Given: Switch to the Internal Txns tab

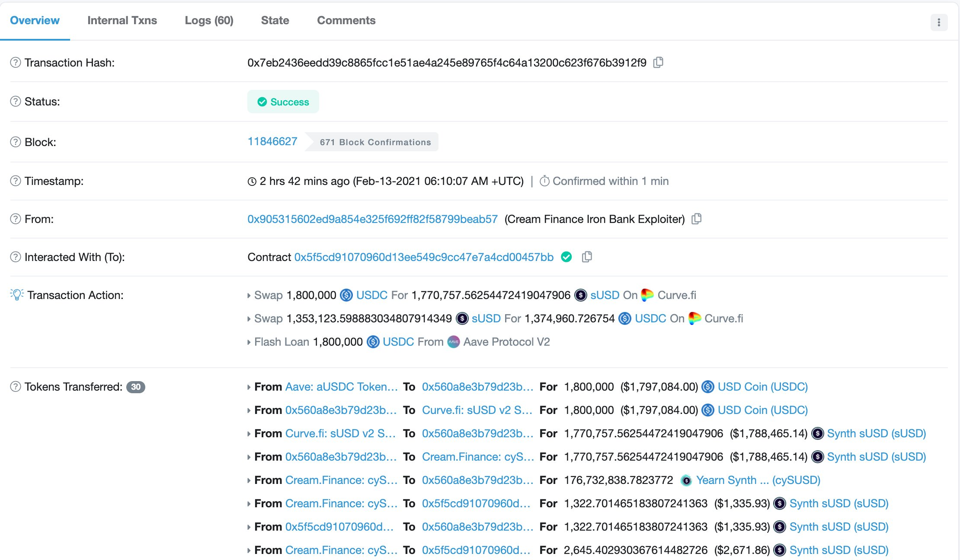Looking at the screenshot, I should click(x=122, y=20).
